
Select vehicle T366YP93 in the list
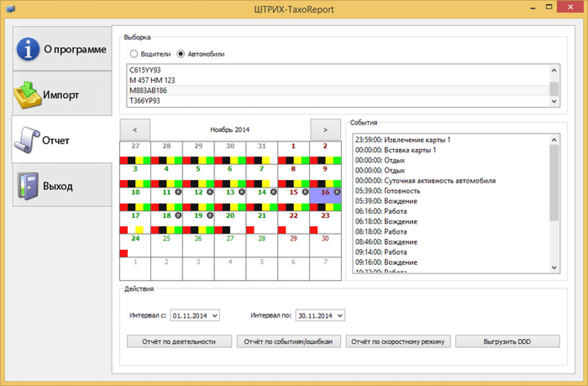(x=145, y=100)
